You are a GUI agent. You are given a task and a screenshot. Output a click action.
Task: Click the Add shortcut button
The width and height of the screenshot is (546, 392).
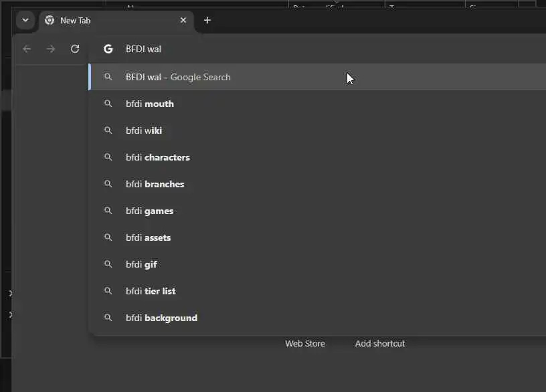point(380,343)
